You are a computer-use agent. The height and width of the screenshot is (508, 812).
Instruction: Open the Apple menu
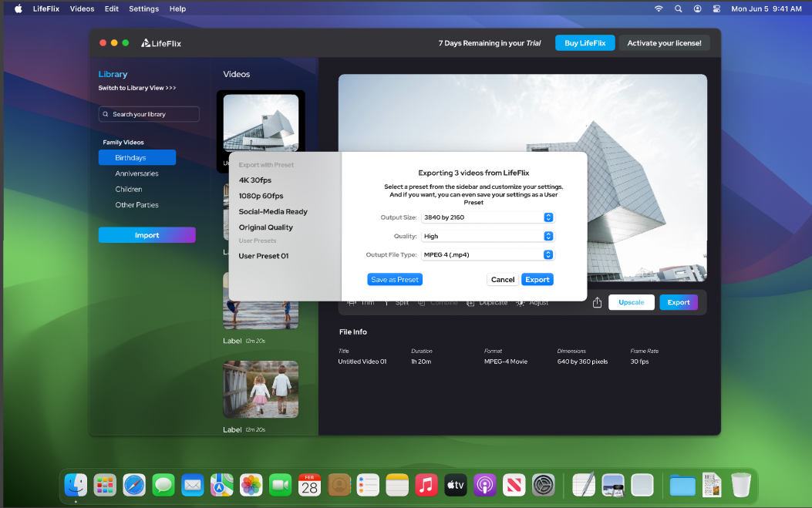tap(19, 8)
